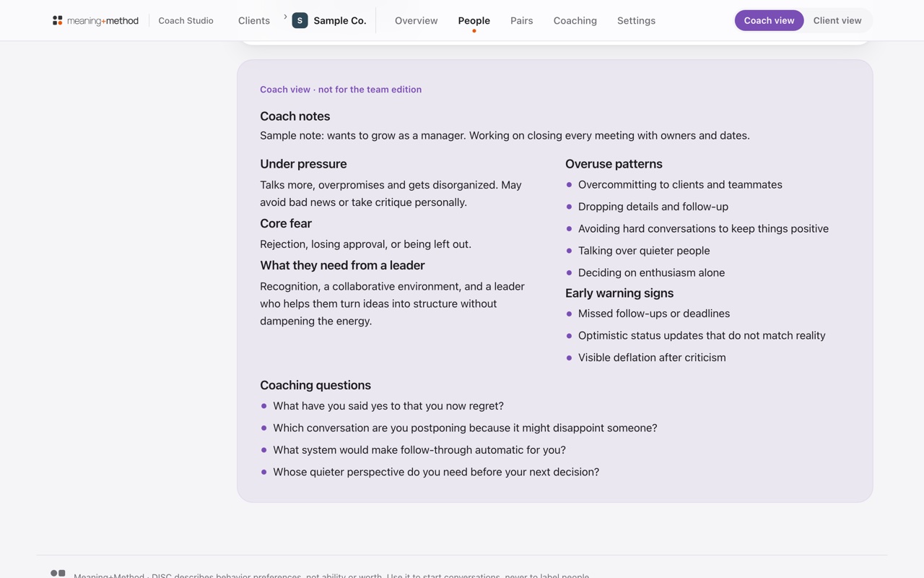The image size is (924, 578).
Task: Click the 'Early warning signs' heading
Action: pyautogui.click(x=619, y=293)
